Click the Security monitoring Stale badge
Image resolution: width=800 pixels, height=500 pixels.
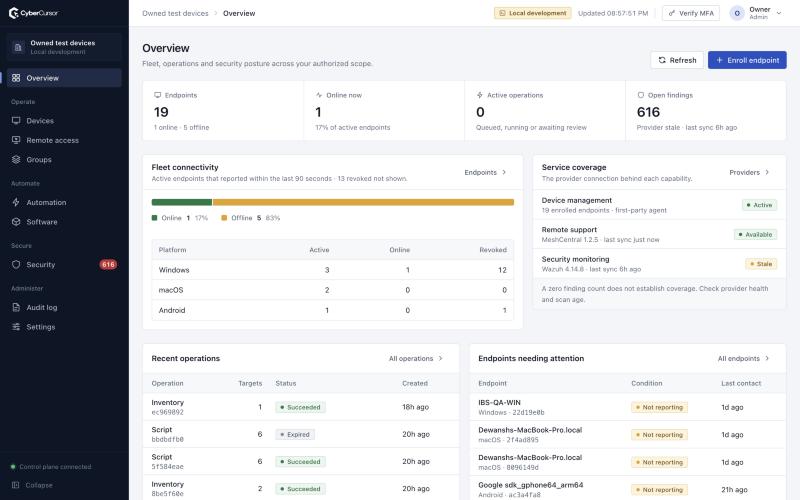761,264
